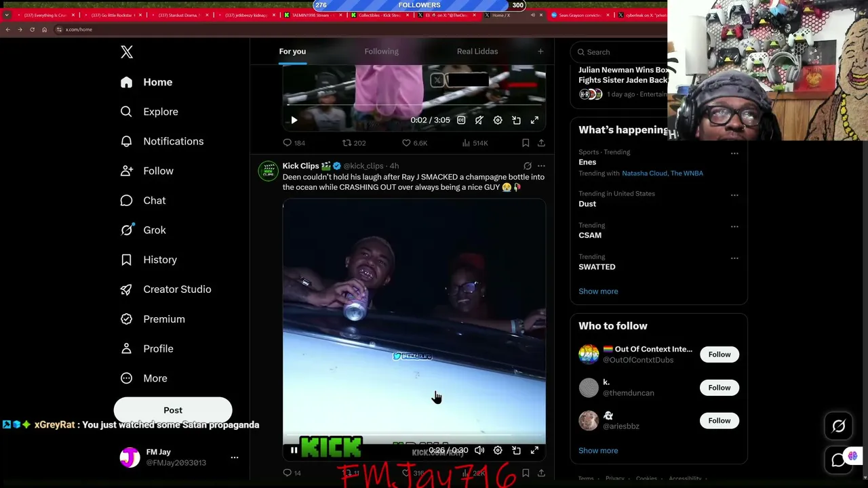
Task: Open the browser tab list dropdown
Action: (6, 15)
